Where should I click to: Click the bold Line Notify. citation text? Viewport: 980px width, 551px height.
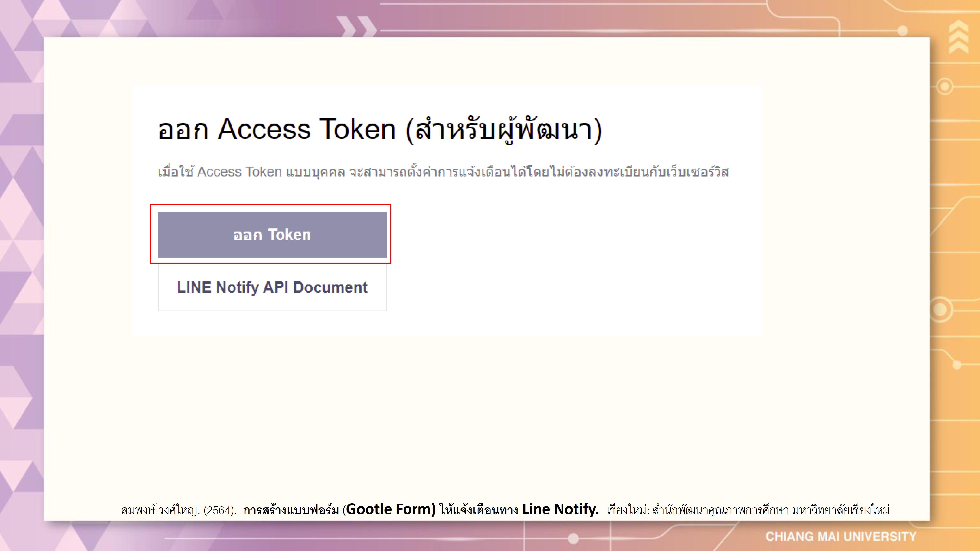pos(560,509)
